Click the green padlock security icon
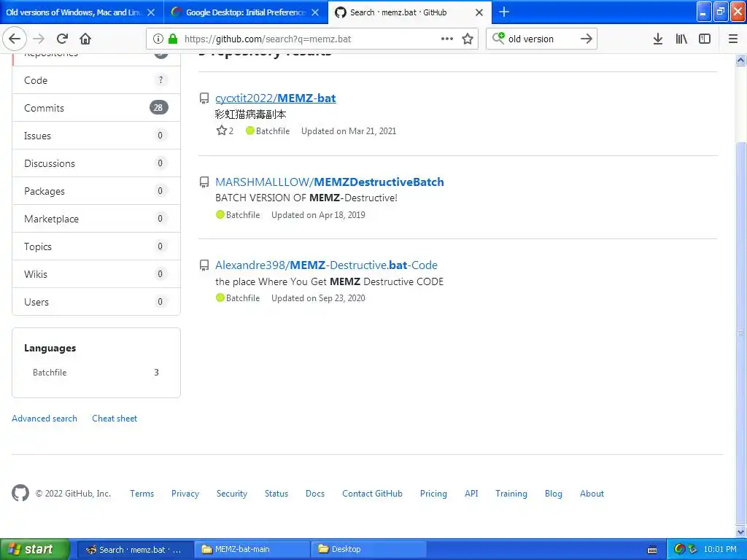 (x=172, y=39)
